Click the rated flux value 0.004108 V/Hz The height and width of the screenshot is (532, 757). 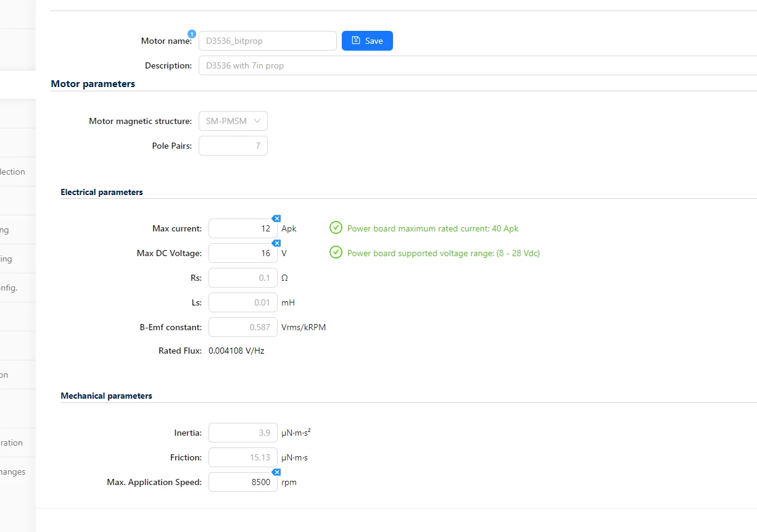236,351
